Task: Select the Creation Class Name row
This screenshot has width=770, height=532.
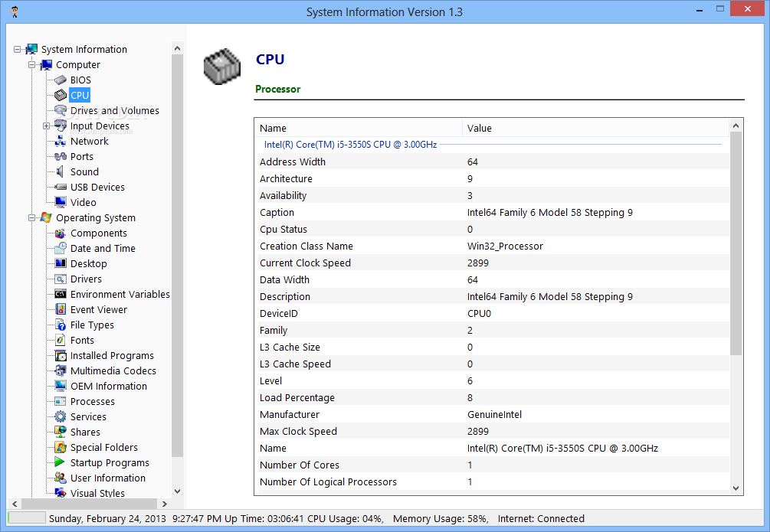Action: pos(492,246)
